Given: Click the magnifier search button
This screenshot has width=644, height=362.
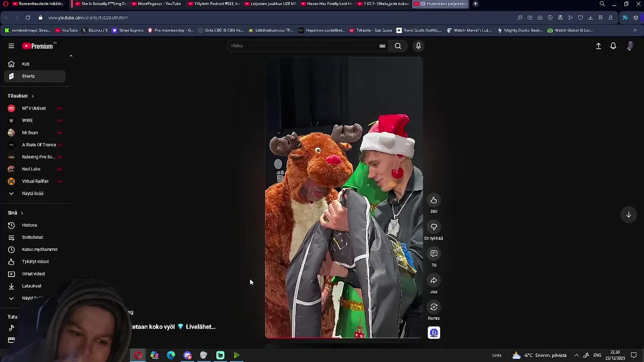Looking at the screenshot, I should [398, 46].
